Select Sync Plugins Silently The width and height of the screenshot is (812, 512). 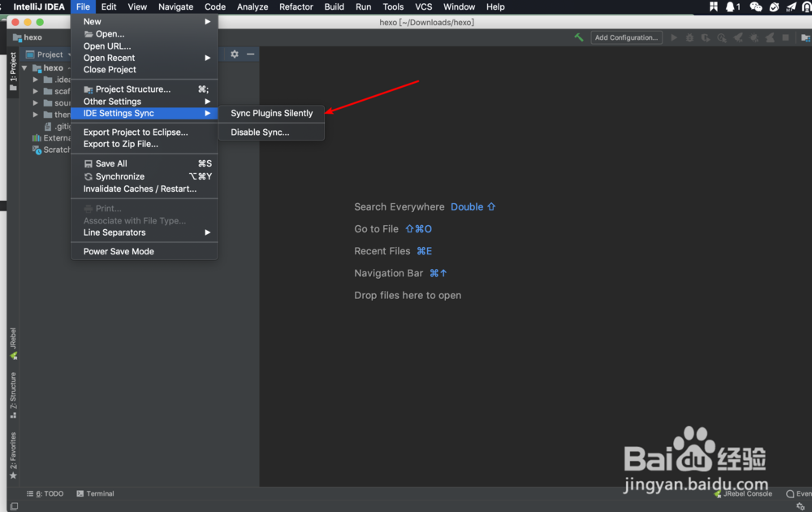[271, 113]
